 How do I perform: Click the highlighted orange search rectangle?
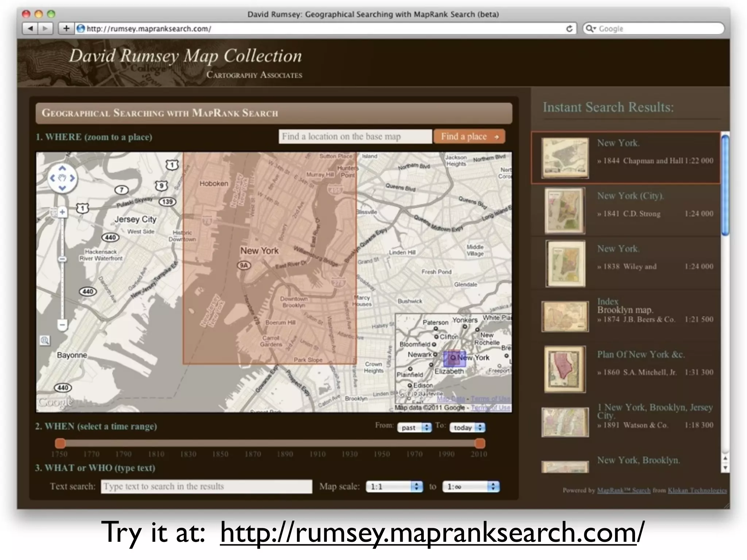(x=270, y=258)
